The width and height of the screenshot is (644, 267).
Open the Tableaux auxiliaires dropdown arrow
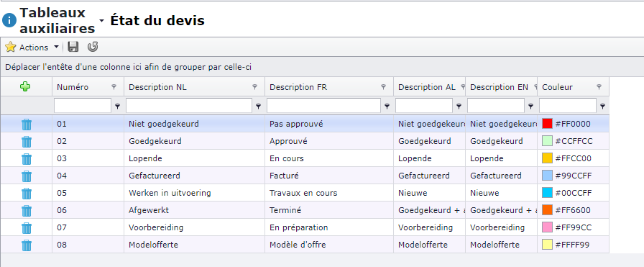101,21
